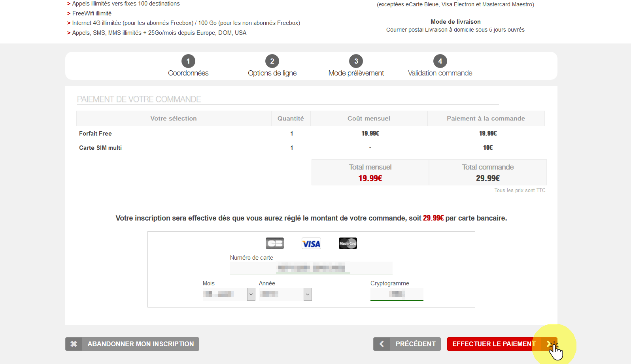Select the VISA card logo
631x364 pixels.
pos(311,243)
